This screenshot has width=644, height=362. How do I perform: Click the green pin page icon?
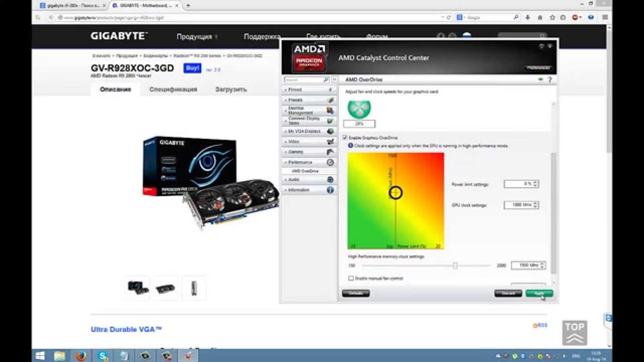(x=541, y=79)
